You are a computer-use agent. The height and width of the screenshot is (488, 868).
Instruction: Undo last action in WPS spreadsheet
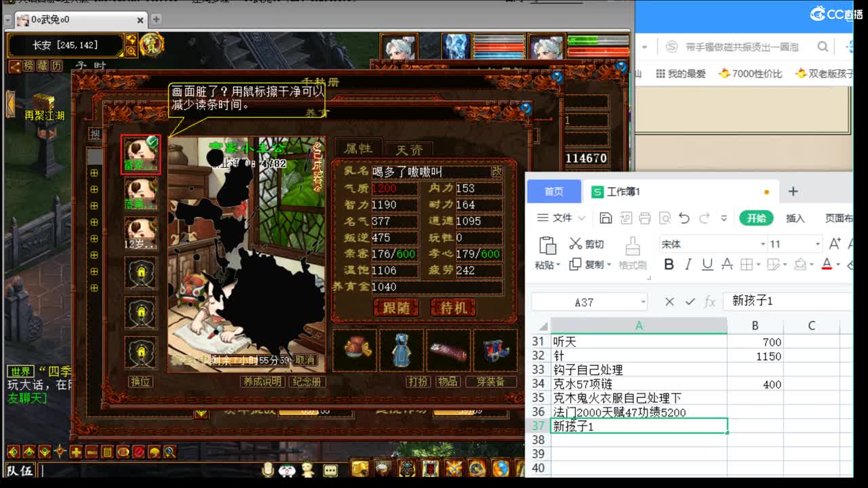coord(684,218)
